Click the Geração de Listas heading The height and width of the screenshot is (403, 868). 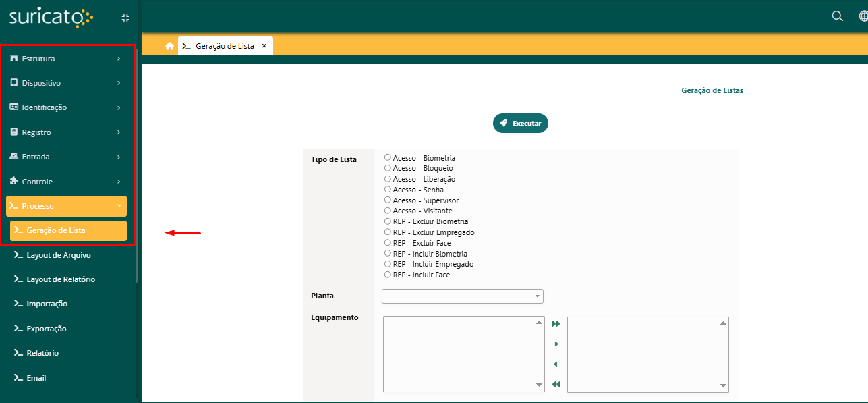(712, 90)
